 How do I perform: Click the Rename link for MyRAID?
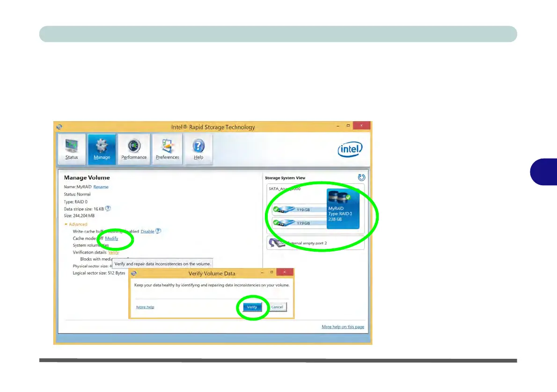pos(101,187)
